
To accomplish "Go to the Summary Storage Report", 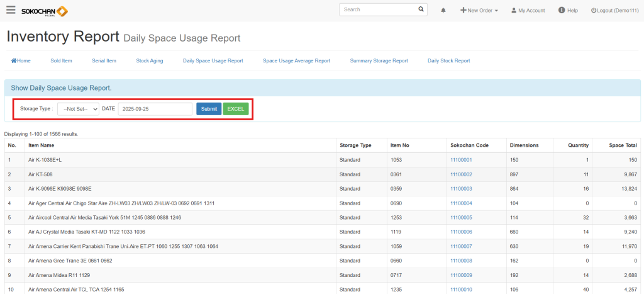I will [x=379, y=61].
